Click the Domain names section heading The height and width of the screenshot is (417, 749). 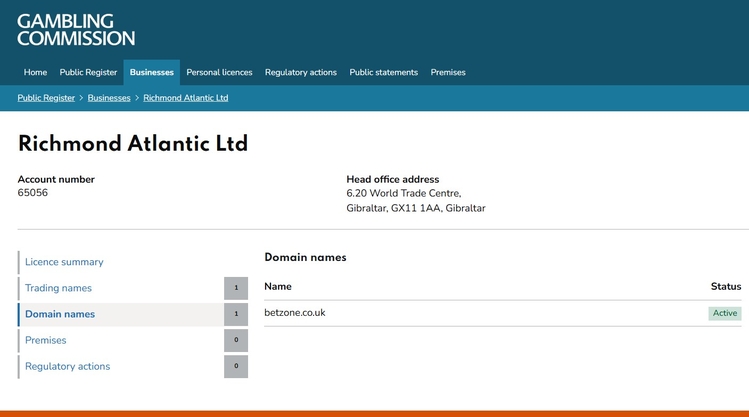pyautogui.click(x=305, y=257)
